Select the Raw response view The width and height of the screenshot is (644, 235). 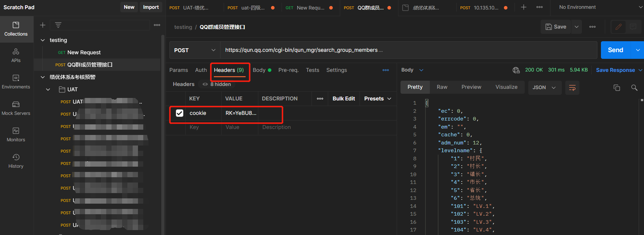[442, 87]
